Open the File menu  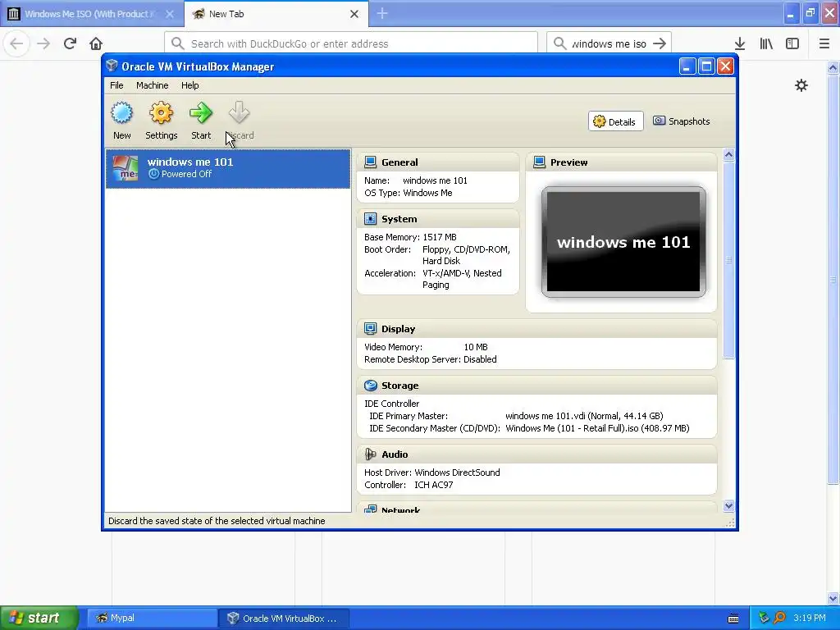coord(116,85)
